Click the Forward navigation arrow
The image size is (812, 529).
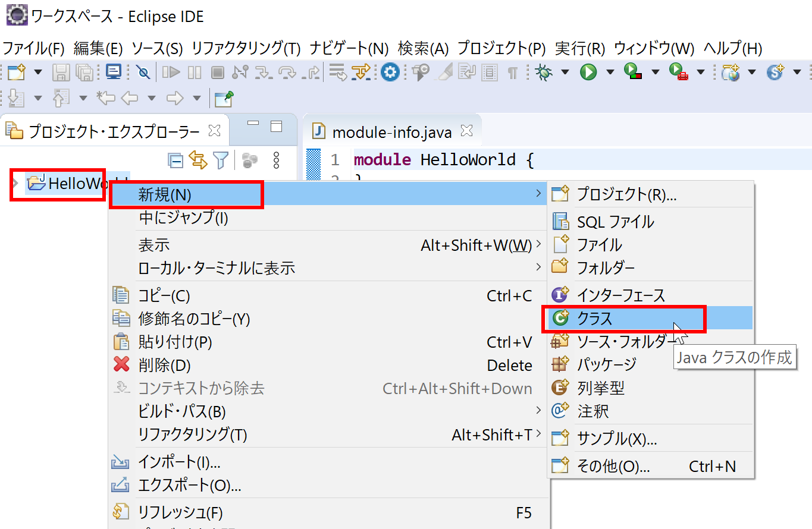click(174, 97)
